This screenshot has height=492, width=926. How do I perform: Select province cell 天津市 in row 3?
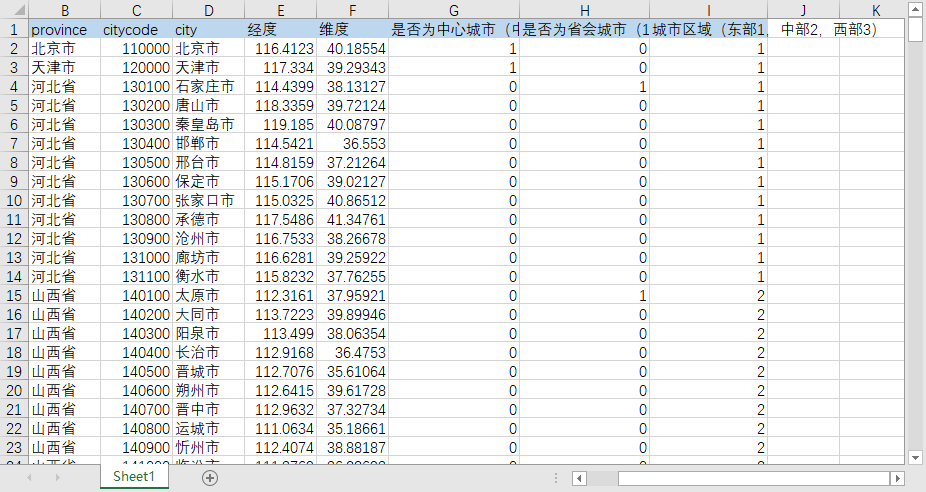coord(65,67)
